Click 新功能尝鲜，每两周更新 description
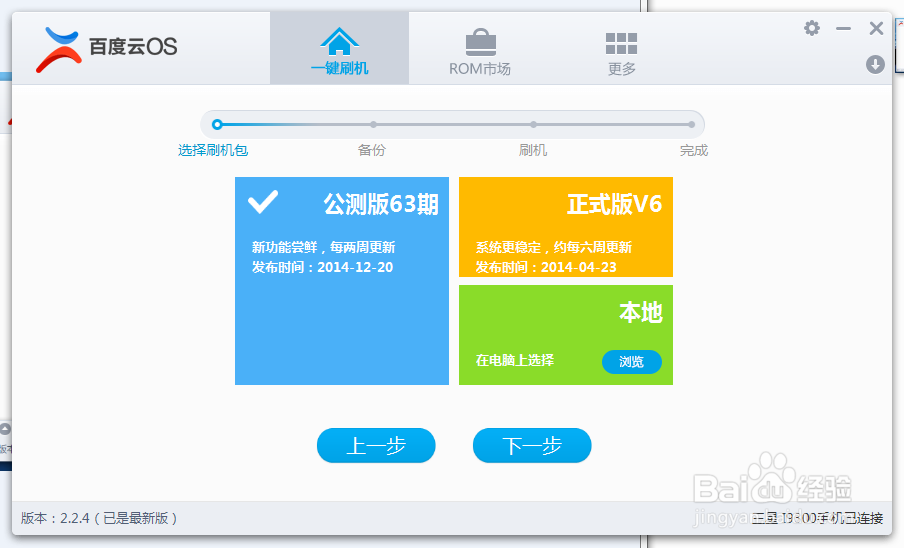 pyautogui.click(x=323, y=247)
